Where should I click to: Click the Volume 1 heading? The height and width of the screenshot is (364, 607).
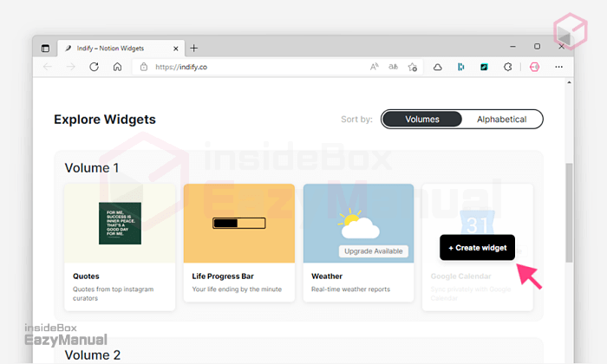tap(92, 168)
